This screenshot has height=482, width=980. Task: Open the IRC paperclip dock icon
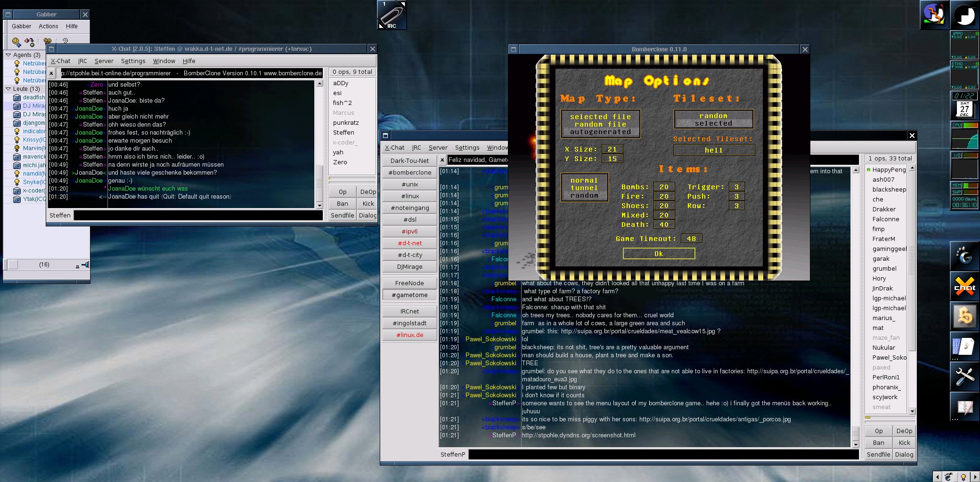392,15
